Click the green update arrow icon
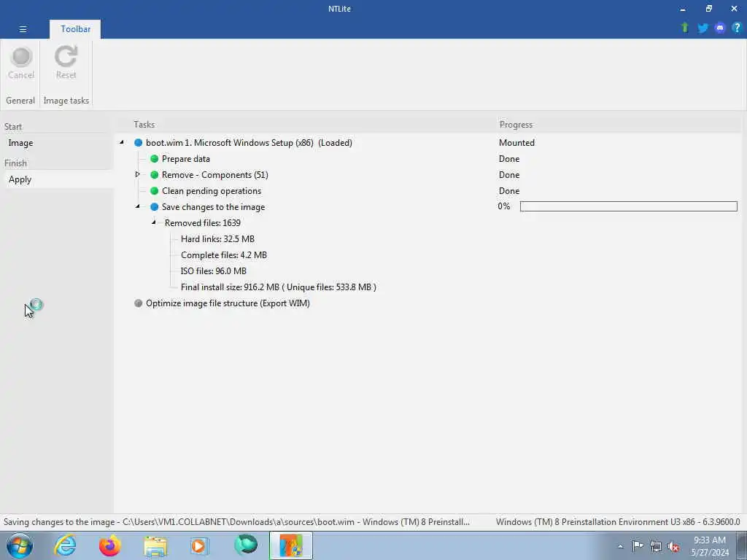Image resolution: width=747 pixels, height=560 pixels. pyautogui.click(x=684, y=28)
